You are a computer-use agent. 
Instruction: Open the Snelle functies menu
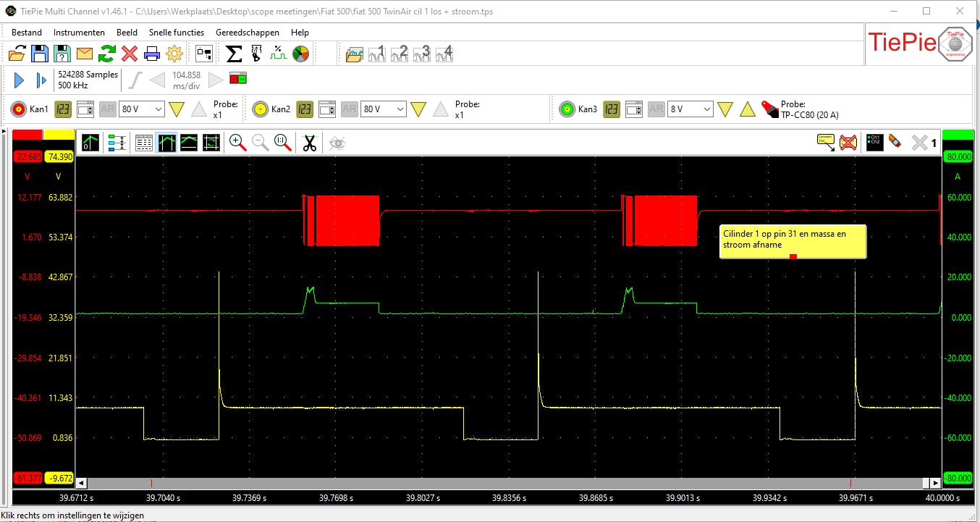pyautogui.click(x=177, y=33)
